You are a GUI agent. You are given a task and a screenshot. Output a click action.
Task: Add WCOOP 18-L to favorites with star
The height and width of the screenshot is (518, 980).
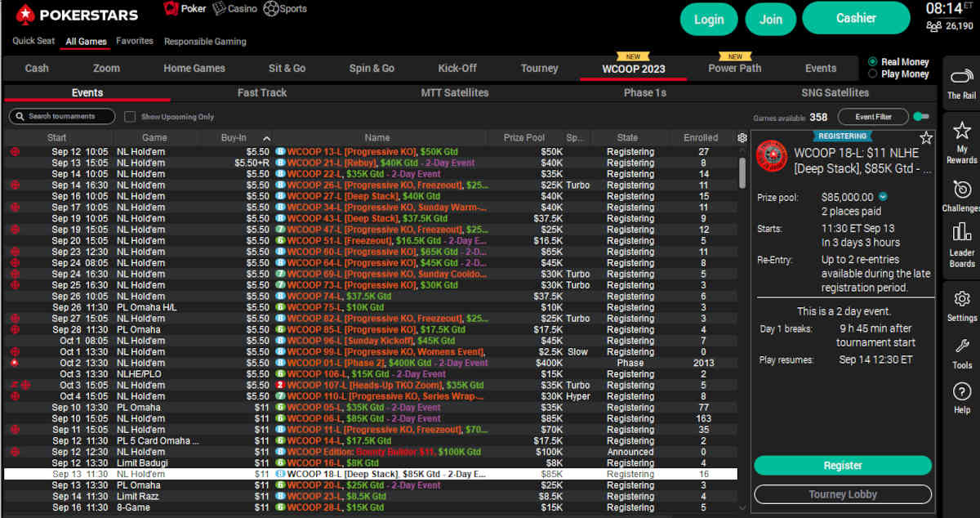tap(925, 137)
